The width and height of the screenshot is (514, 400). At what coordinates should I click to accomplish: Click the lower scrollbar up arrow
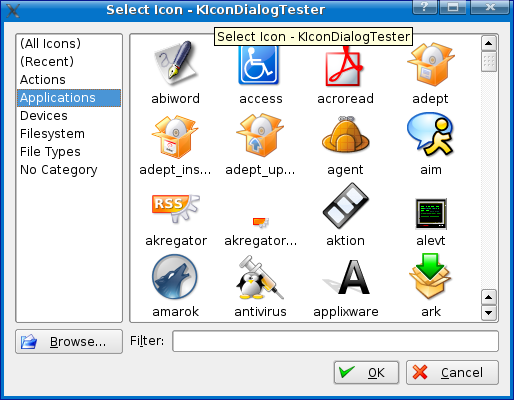(489, 297)
